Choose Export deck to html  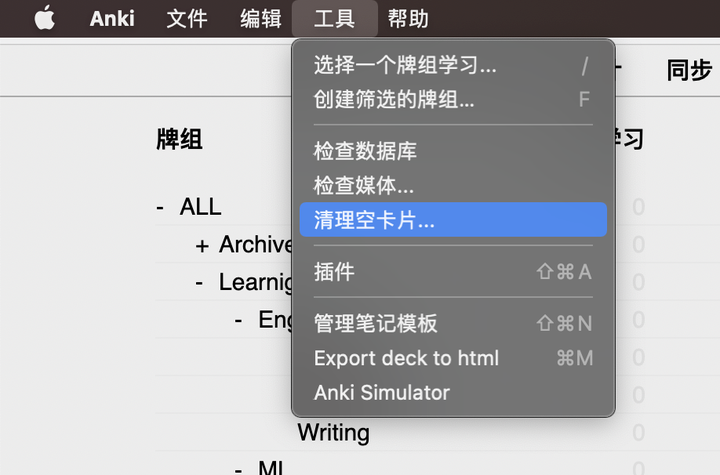point(406,358)
